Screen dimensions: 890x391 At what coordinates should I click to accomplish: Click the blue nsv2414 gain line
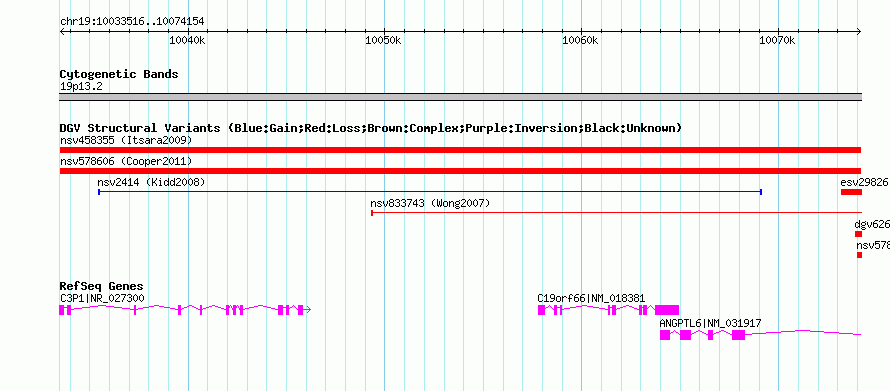[430, 192]
